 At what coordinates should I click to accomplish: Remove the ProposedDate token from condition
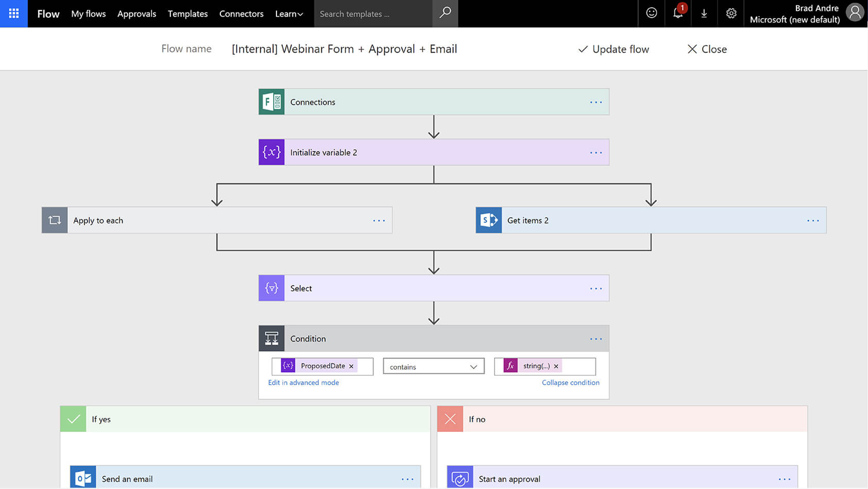[x=351, y=367]
